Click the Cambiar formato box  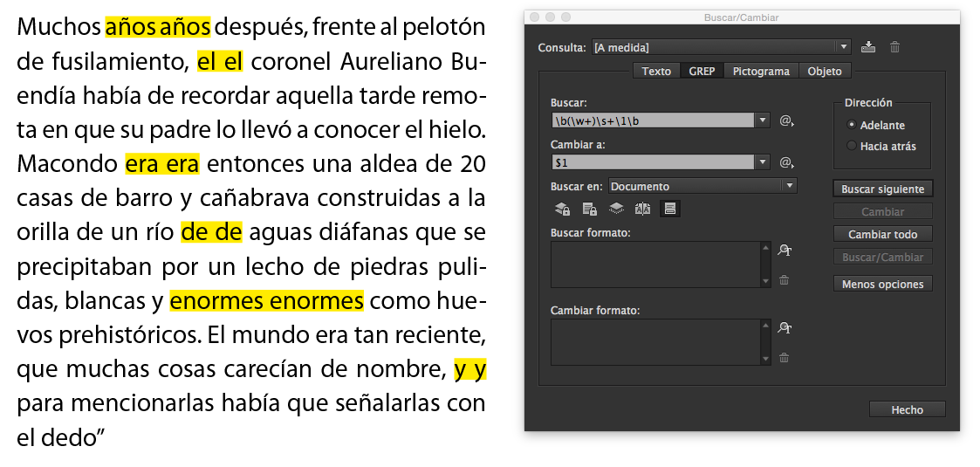click(655, 342)
